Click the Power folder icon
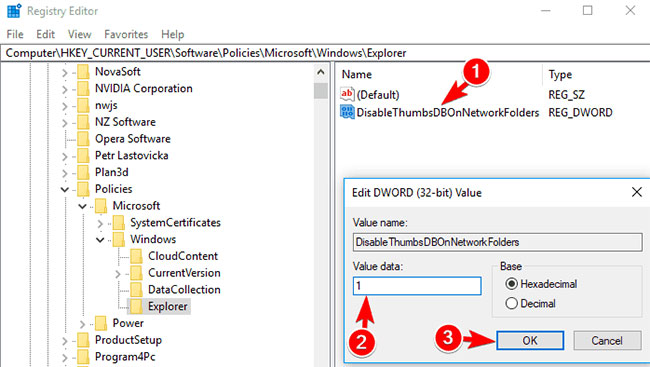The width and height of the screenshot is (650, 367). point(101,323)
